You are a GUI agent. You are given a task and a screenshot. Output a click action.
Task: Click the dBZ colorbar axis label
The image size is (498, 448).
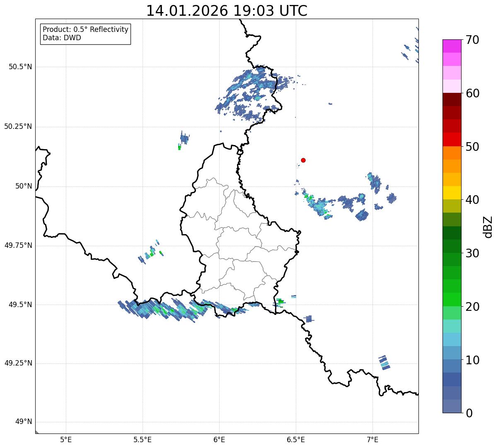(x=488, y=227)
